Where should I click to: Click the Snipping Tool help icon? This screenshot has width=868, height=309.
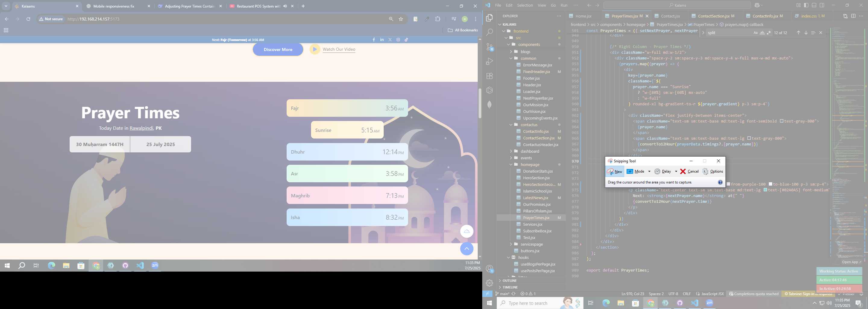(x=720, y=182)
